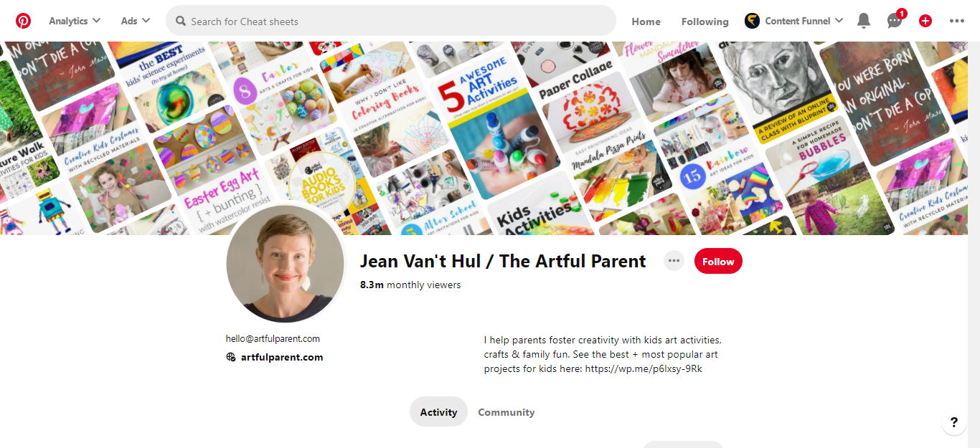Switch to the Community tab
980x448 pixels.
(506, 412)
